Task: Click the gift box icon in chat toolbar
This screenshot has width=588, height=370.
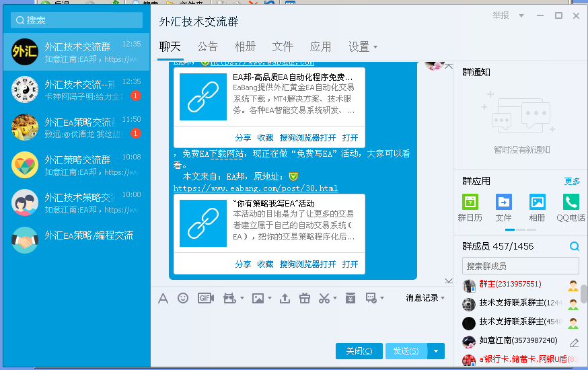Action: click(305, 298)
